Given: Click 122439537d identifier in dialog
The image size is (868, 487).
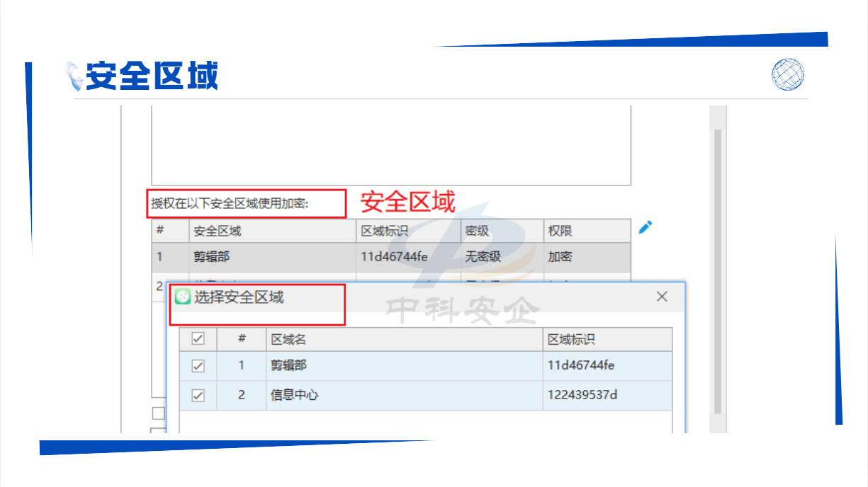Looking at the screenshot, I should pyautogui.click(x=582, y=395).
